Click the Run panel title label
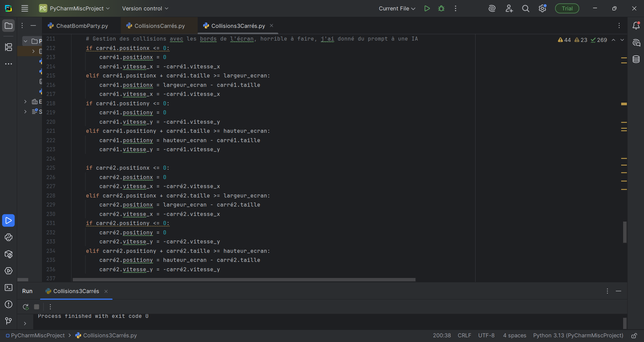644x342 pixels. [28, 291]
